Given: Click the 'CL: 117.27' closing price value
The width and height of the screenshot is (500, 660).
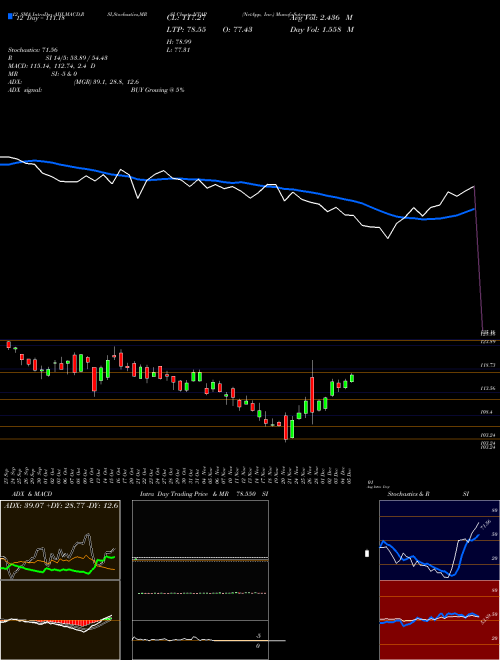Looking at the screenshot, I should point(187,18).
